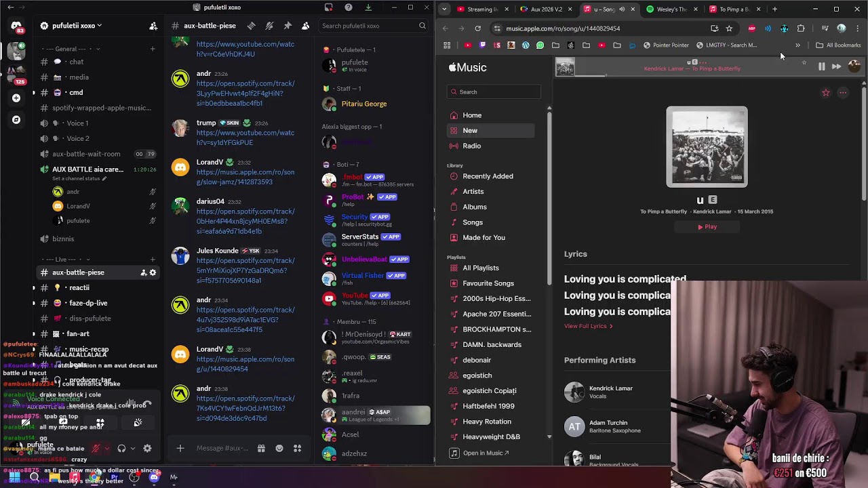Bookmark this page star icon
The image size is (868, 488).
729,28
